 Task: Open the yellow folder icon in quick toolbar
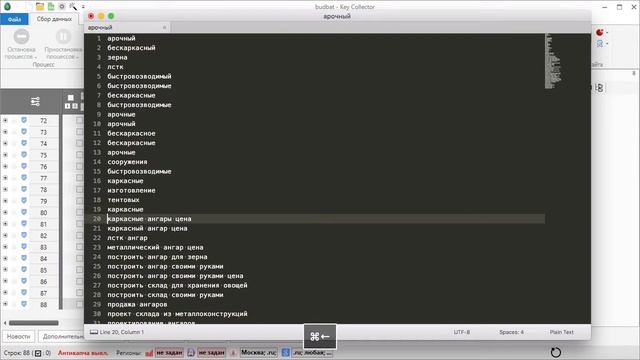click(x=40, y=6)
